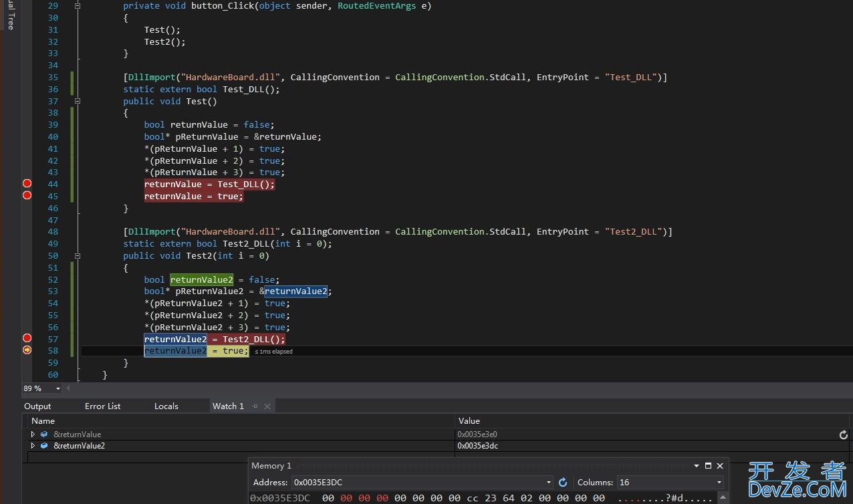853x504 pixels.
Task: Select the Watch 1 tab
Action: tap(228, 406)
